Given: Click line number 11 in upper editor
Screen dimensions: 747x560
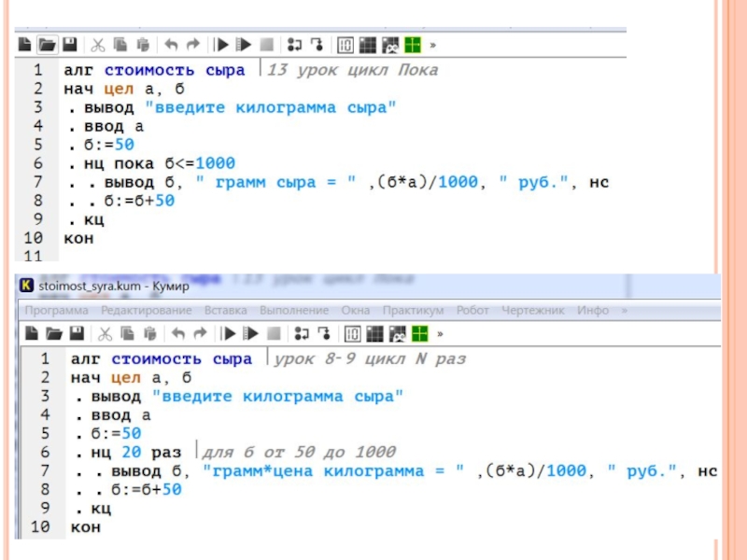Looking at the screenshot, I should coord(34,256).
